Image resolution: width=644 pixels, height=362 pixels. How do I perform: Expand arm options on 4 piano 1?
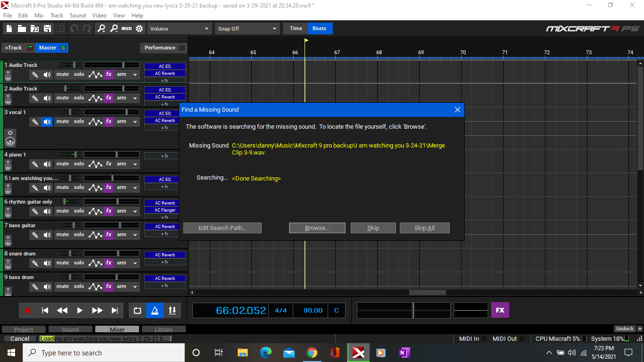click(135, 164)
